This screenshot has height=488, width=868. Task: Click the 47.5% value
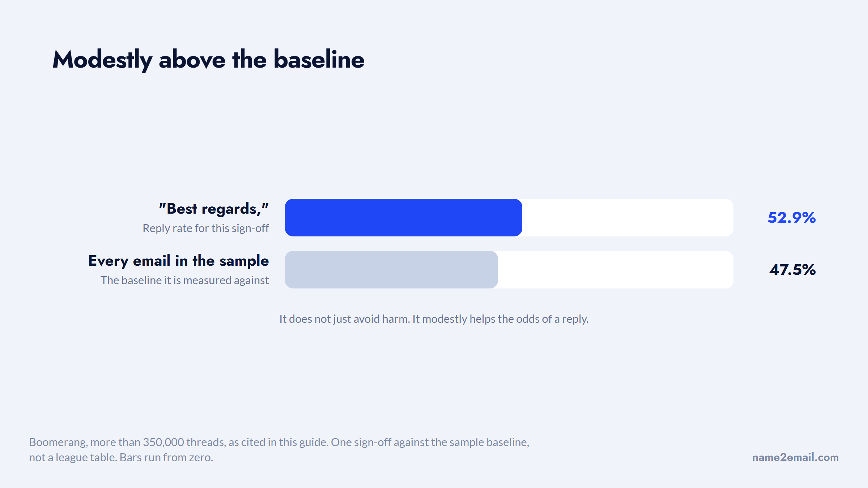792,270
